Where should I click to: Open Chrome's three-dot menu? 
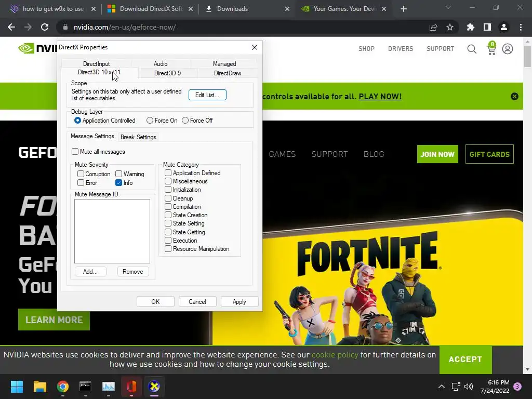pyautogui.click(x=521, y=27)
